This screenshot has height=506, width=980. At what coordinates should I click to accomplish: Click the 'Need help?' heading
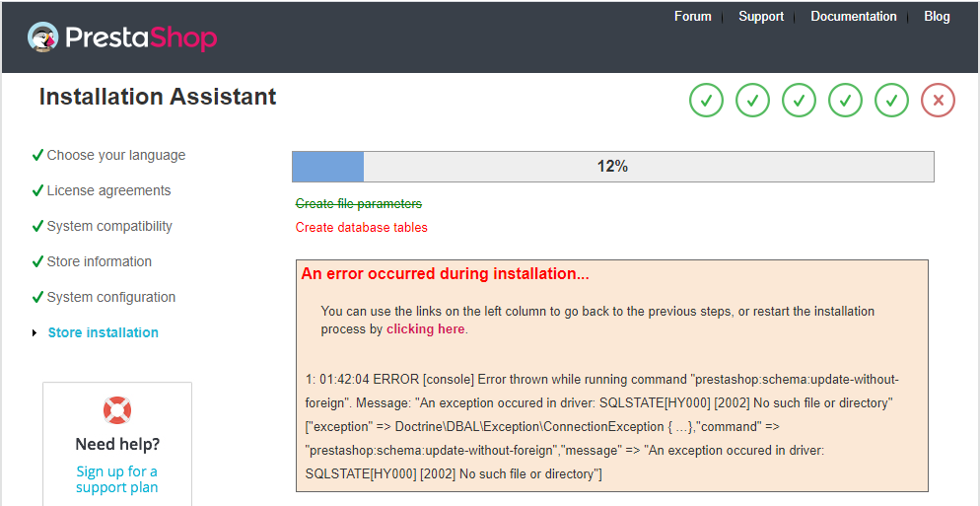[x=117, y=445]
